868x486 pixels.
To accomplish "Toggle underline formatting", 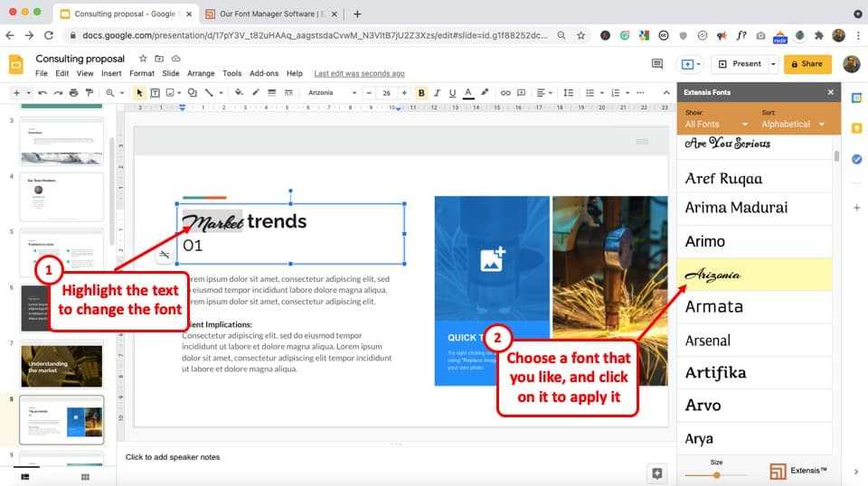I will 452,93.
